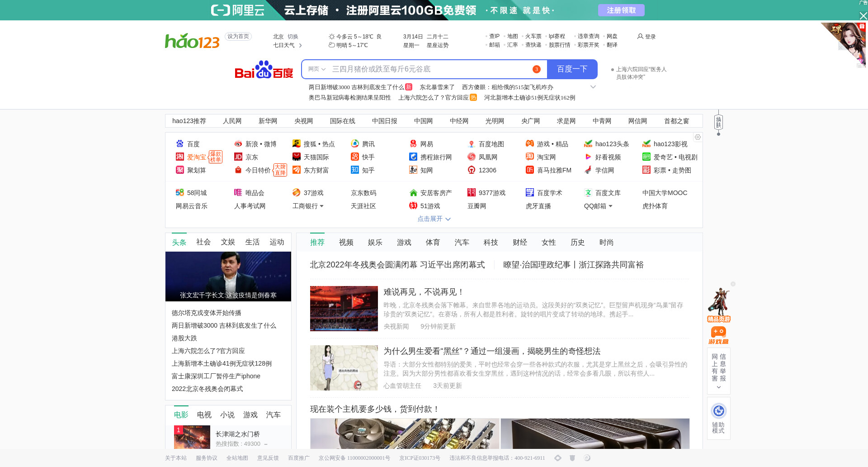Select the 科技 feed tab
Screen dimensions: 868x467
(x=491, y=243)
